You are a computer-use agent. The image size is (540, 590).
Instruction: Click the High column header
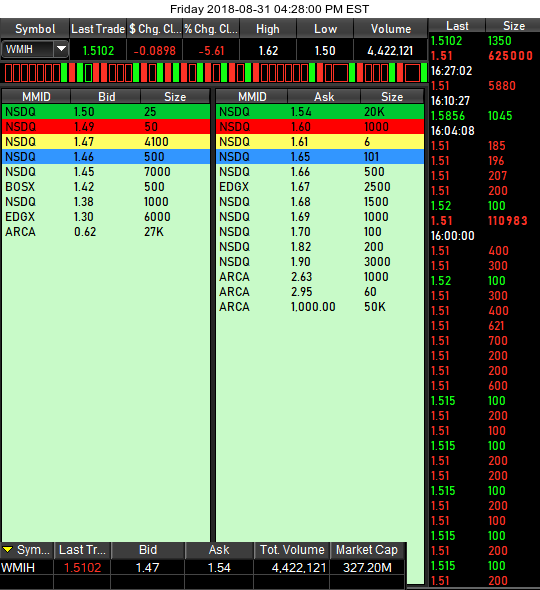(x=268, y=29)
